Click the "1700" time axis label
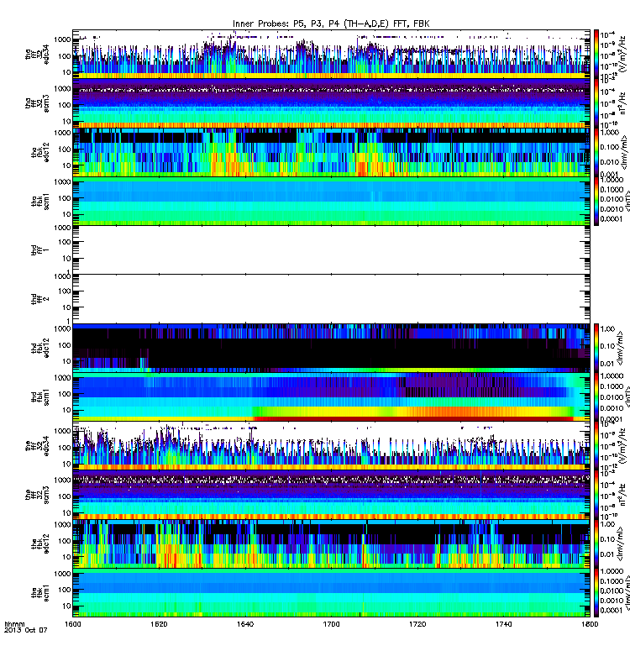The image size is (630, 672). (331, 624)
